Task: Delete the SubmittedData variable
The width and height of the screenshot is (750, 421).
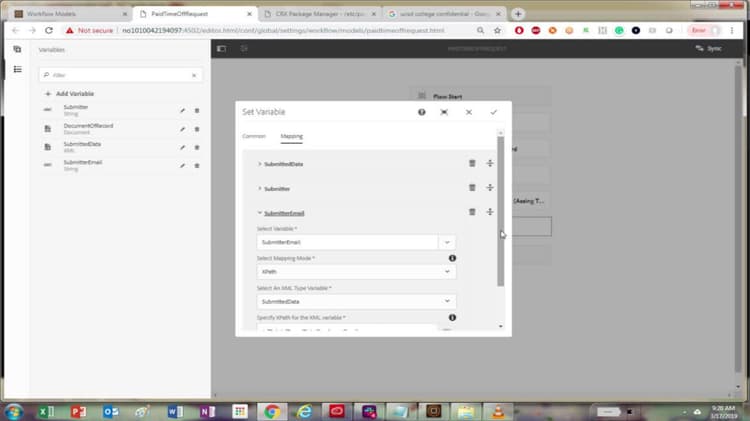Action: tap(197, 147)
